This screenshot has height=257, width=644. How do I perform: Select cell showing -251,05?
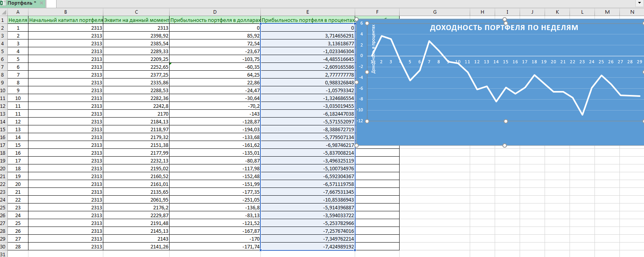[215, 200]
